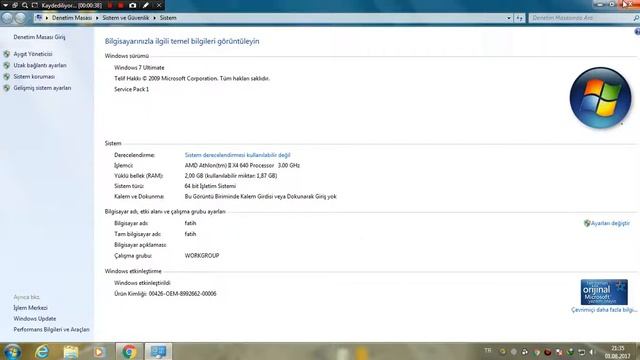
Task: Click the green shield tray icon
Action: click(570, 351)
